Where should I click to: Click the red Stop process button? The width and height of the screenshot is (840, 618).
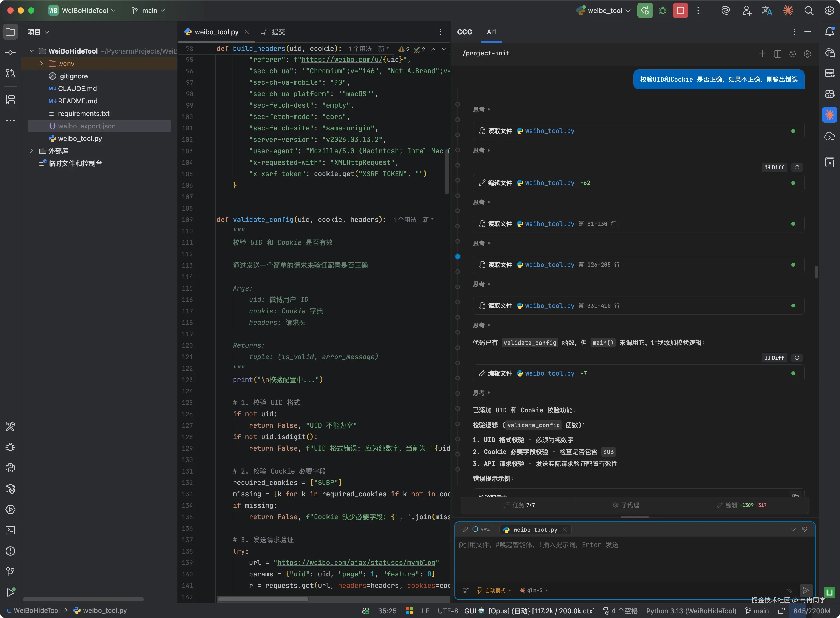pos(680,10)
